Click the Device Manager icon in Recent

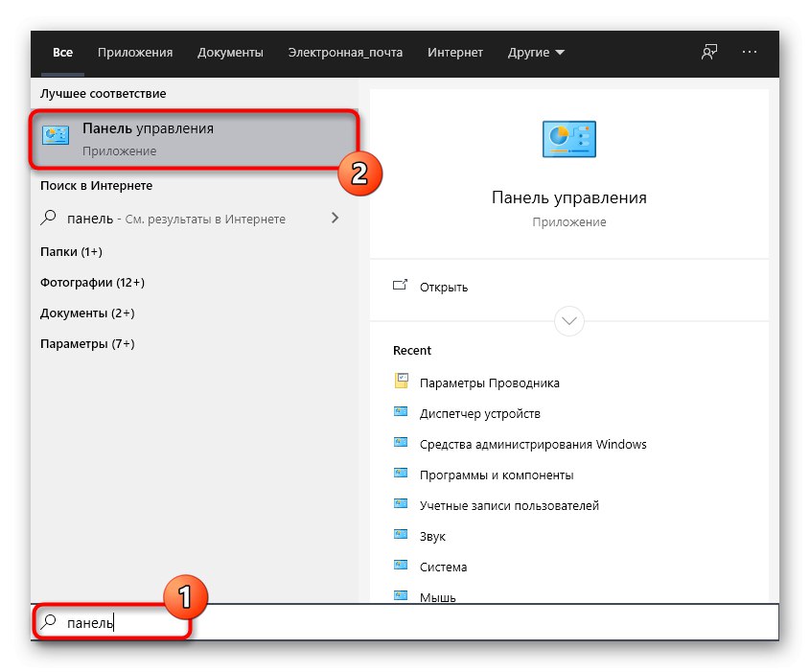[402, 413]
